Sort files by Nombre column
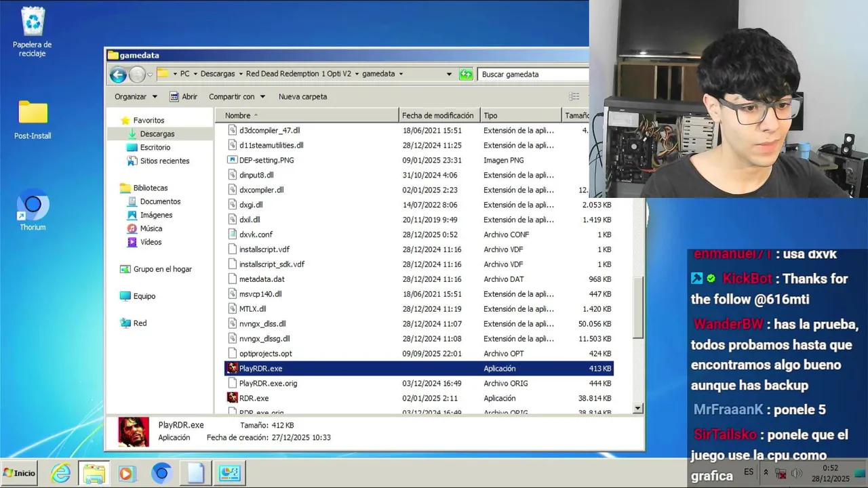 [x=307, y=115]
